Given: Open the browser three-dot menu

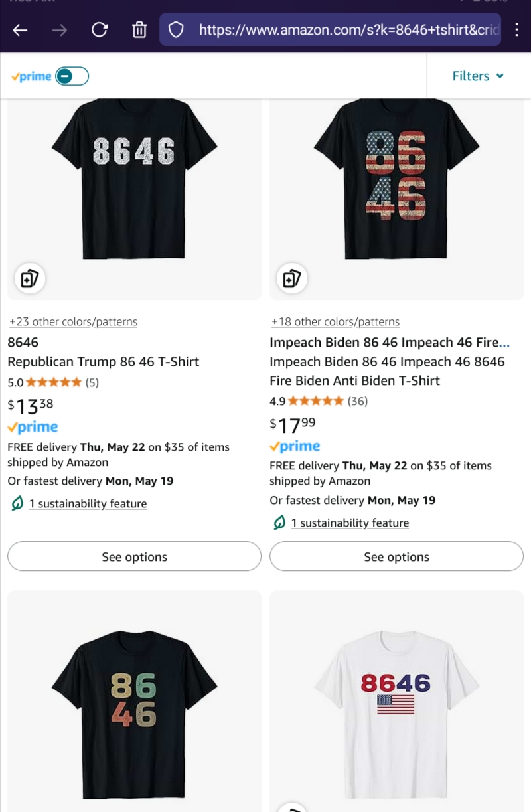Looking at the screenshot, I should (517, 30).
